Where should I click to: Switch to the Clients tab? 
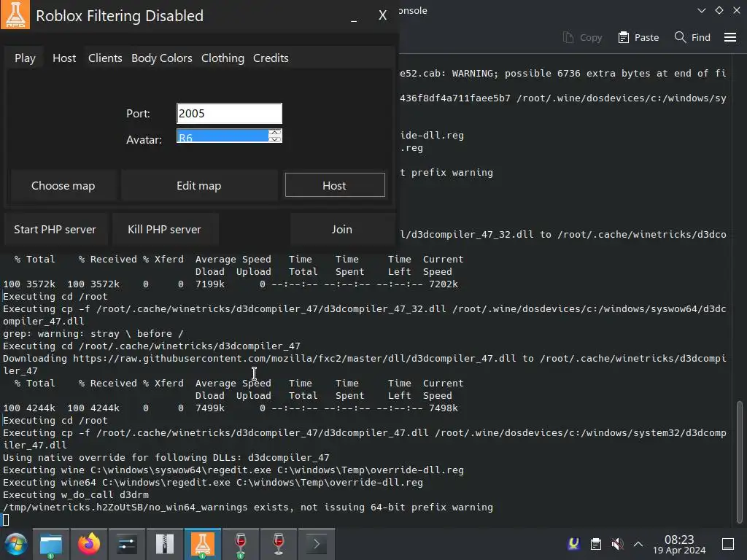click(x=105, y=58)
